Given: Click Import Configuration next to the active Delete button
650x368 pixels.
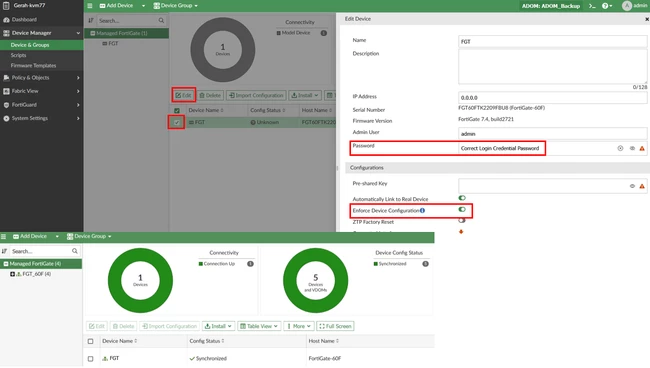Looking at the screenshot, I should point(256,95).
